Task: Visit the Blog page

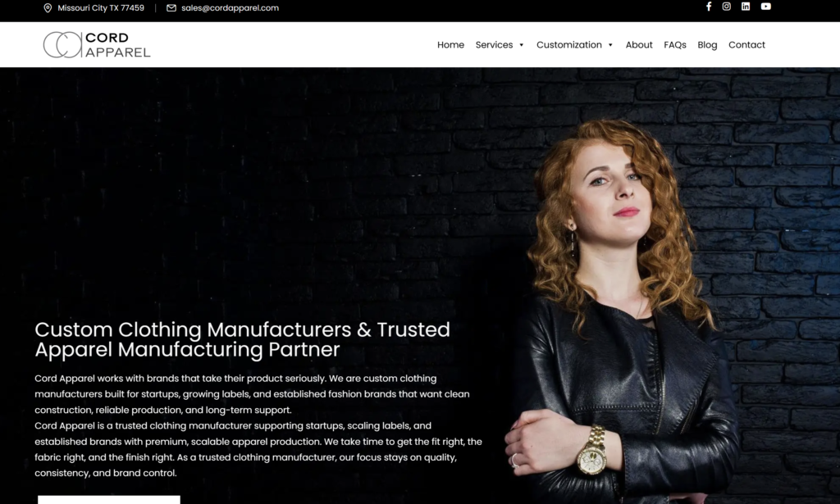Action: (x=707, y=45)
